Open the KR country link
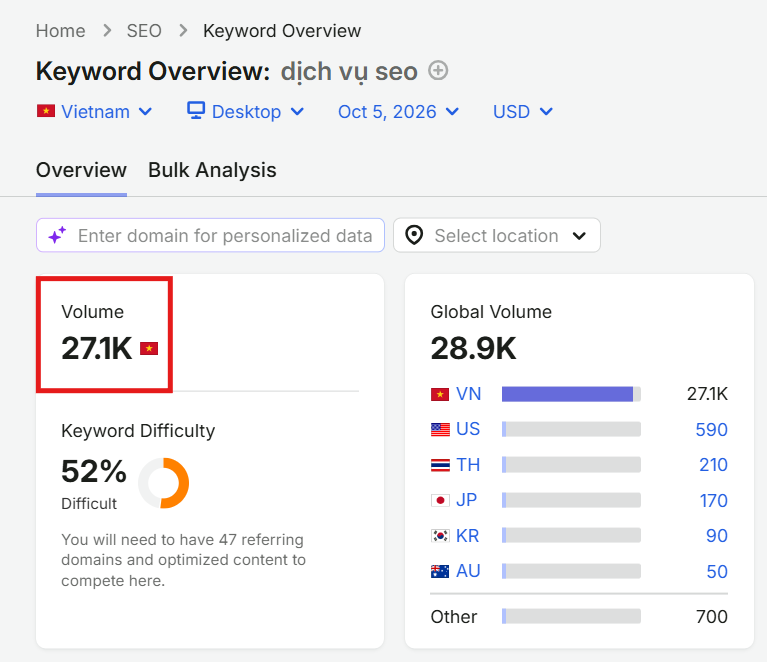The image size is (767, 662). pyautogui.click(x=468, y=536)
